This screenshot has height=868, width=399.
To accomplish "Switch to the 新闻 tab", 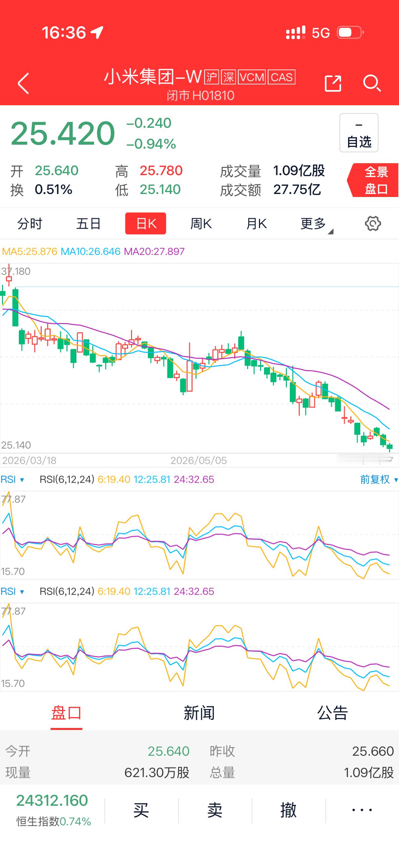I will tap(199, 713).
